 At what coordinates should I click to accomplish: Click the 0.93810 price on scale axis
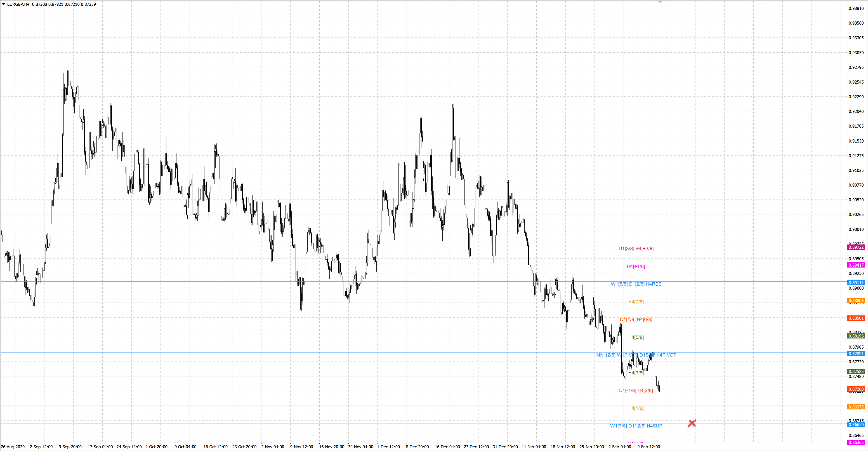(x=856, y=8)
